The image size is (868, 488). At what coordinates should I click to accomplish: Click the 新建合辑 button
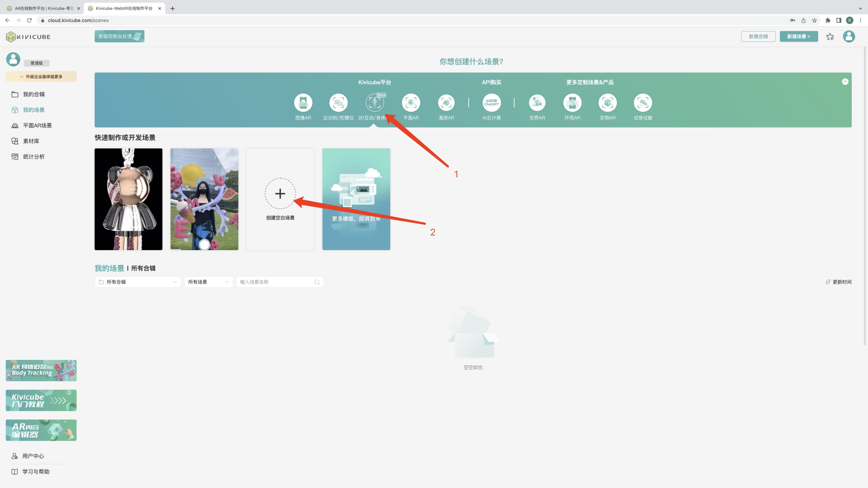(x=758, y=37)
